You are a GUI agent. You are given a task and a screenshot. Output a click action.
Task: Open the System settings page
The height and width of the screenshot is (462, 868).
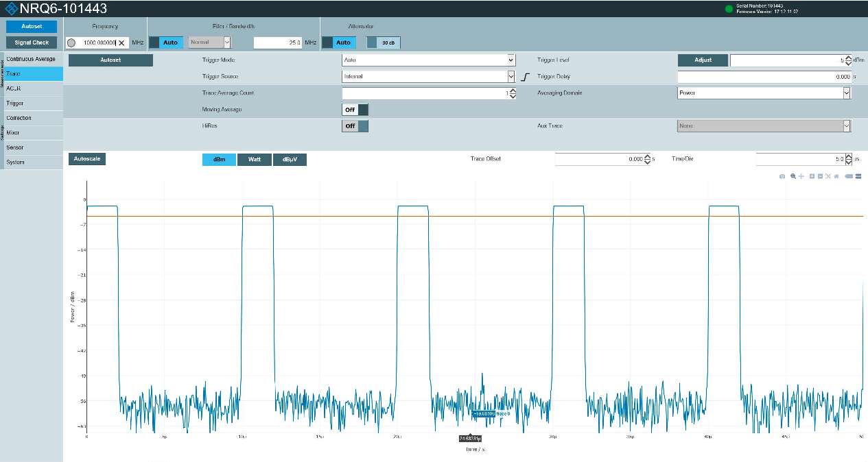(x=33, y=162)
